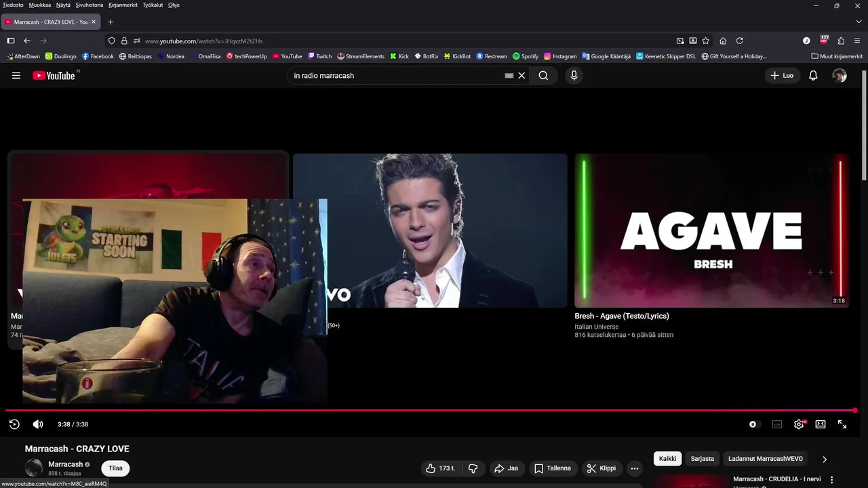Image resolution: width=868 pixels, height=488 pixels.
Task: Bookmark this page with star
Action: pyautogui.click(x=706, y=41)
